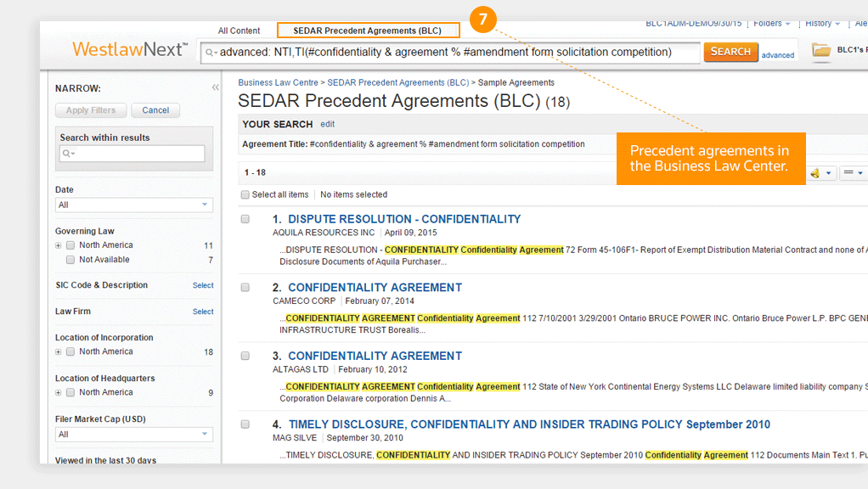The width and height of the screenshot is (868, 489).
Task: Click the magnifier icon in main search bar
Action: click(x=209, y=53)
